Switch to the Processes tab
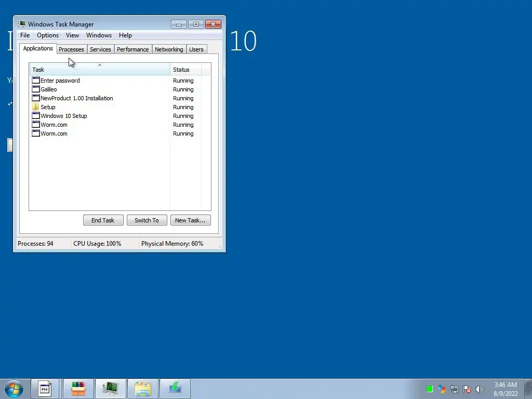 click(71, 49)
